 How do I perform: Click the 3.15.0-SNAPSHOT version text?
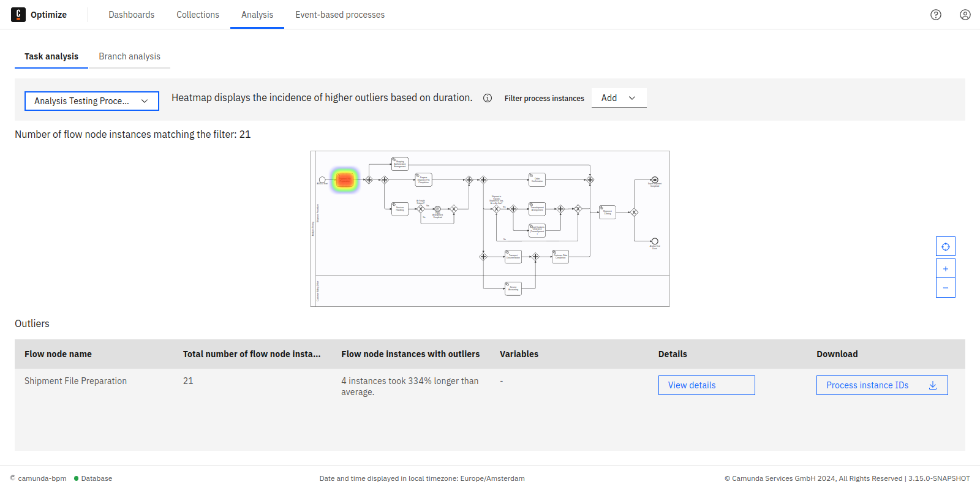(939, 478)
